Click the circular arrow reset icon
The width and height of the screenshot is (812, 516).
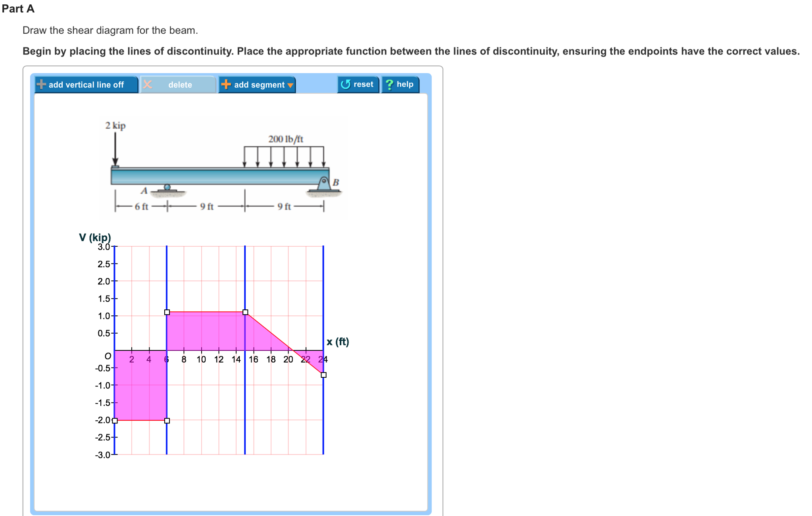pos(345,84)
